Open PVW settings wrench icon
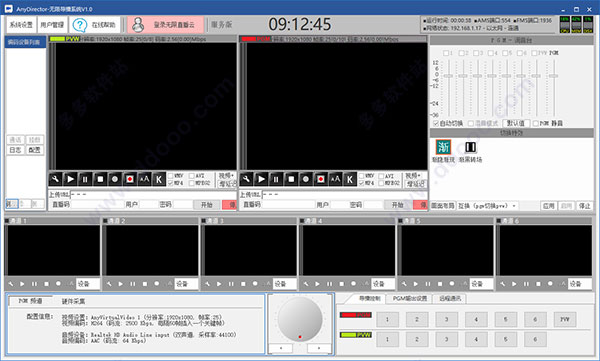600x361 pixels. click(x=55, y=179)
